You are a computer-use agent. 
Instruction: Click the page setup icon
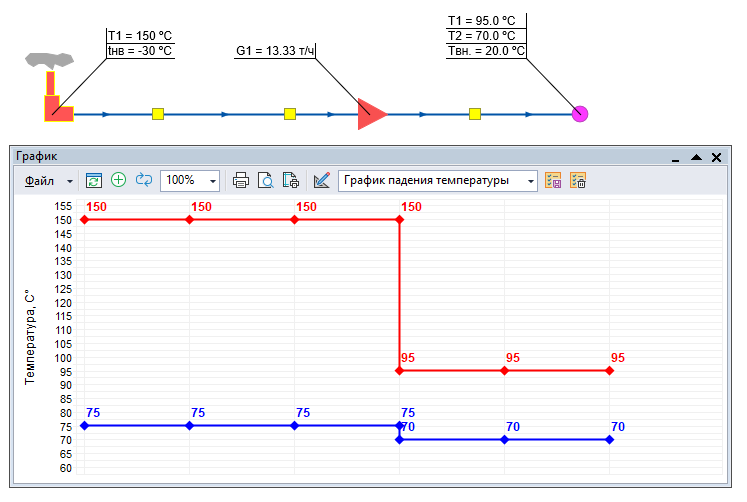pos(291,180)
